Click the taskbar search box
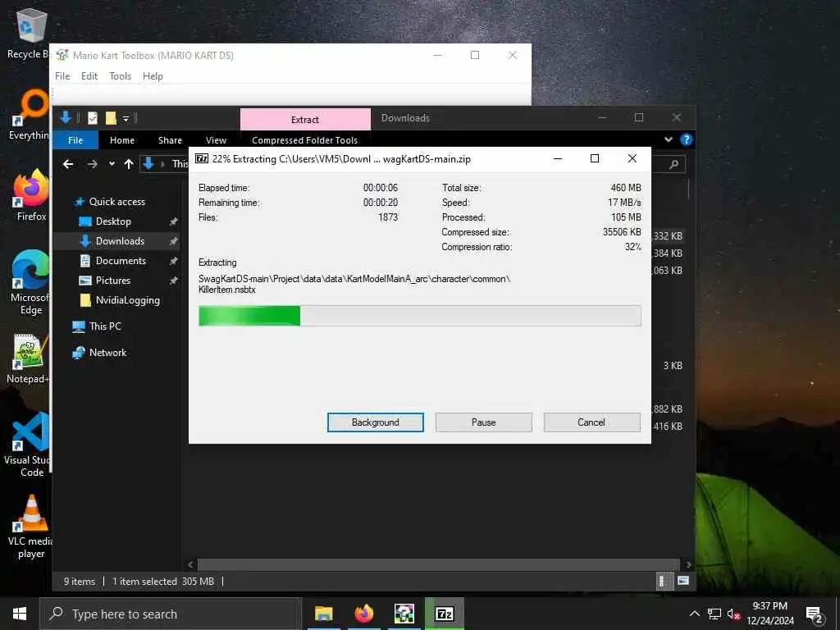Screen dimensions: 840x630 pos(171,614)
